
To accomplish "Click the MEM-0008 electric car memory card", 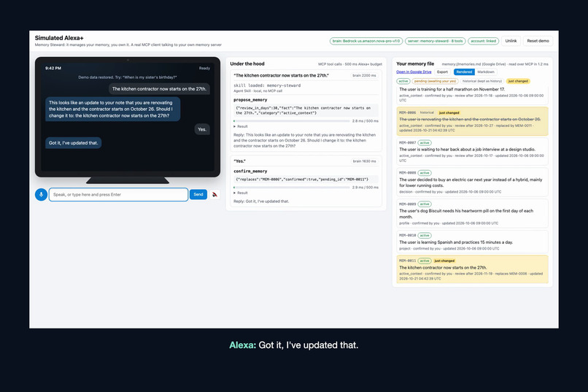I will (472, 182).
